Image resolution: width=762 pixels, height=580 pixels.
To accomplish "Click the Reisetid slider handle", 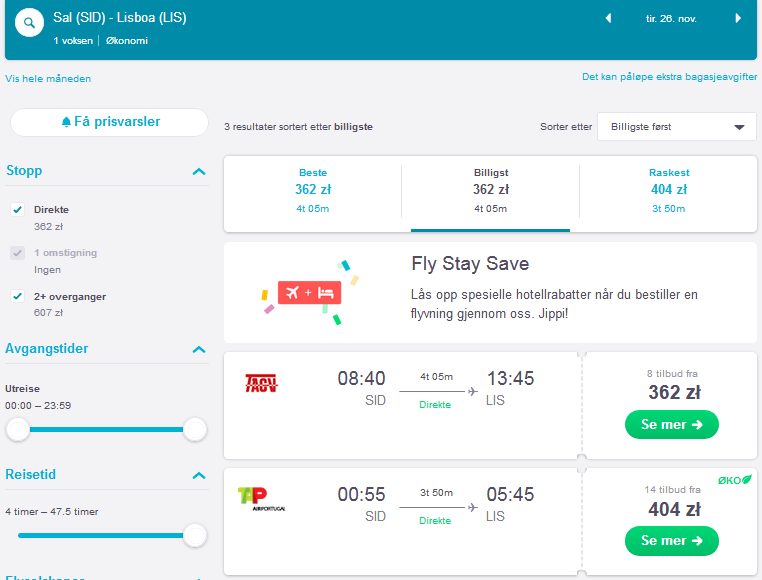I will 195,535.
